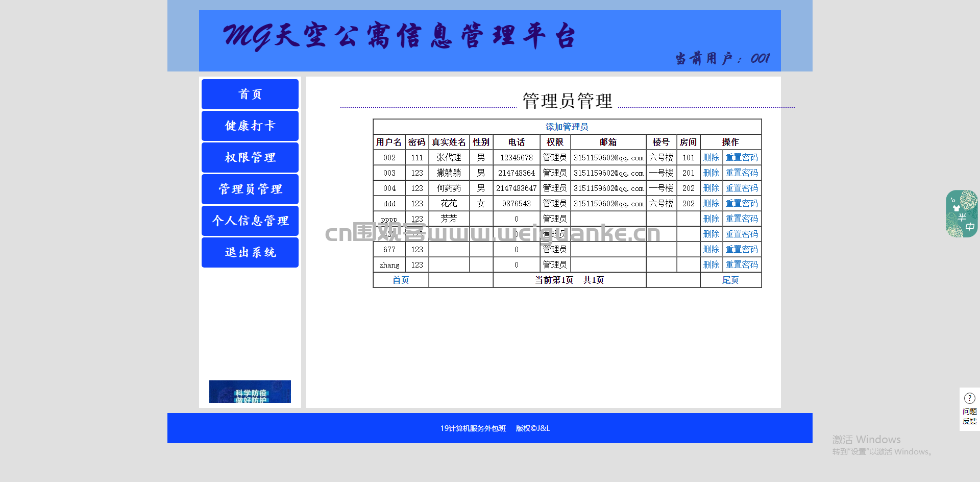
Task: Delete the pppp user row
Action: pyautogui.click(x=711, y=219)
